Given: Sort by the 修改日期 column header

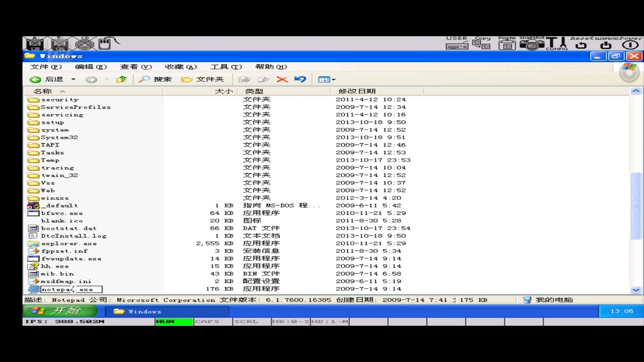Looking at the screenshot, I should [x=377, y=91].
